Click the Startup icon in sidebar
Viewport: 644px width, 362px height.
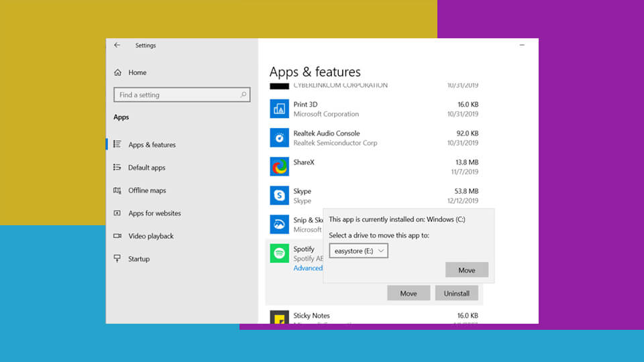[117, 259]
